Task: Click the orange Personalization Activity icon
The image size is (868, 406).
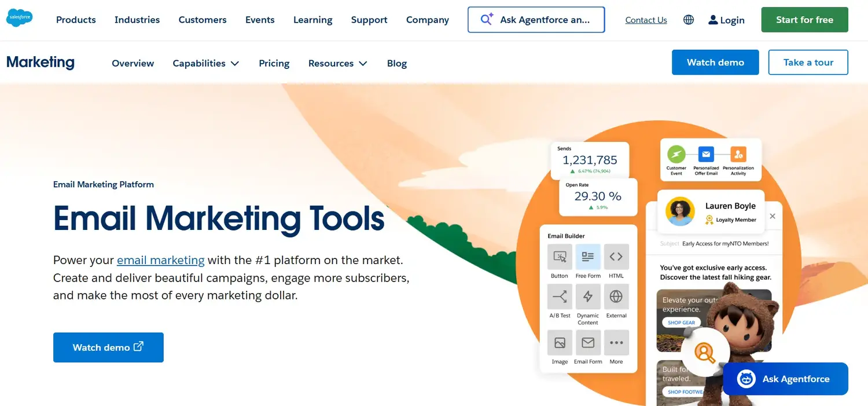Action: (x=738, y=155)
